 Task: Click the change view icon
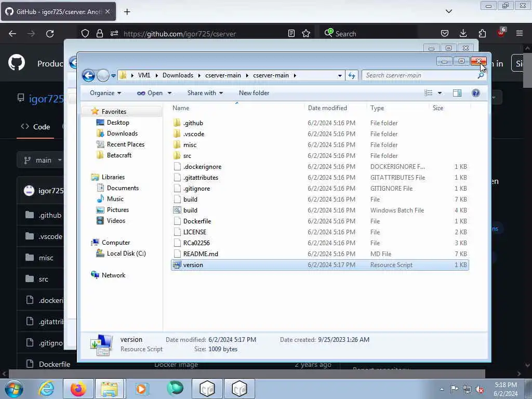pyautogui.click(x=429, y=93)
